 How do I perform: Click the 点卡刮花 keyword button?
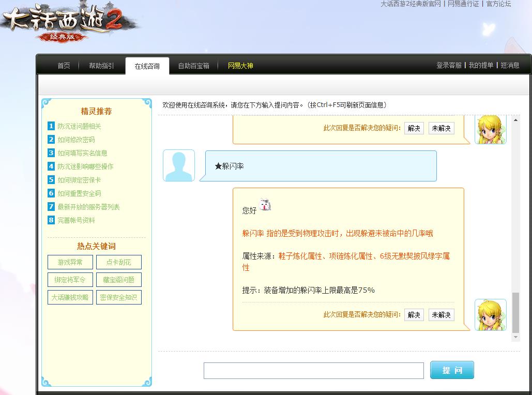pos(119,262)
